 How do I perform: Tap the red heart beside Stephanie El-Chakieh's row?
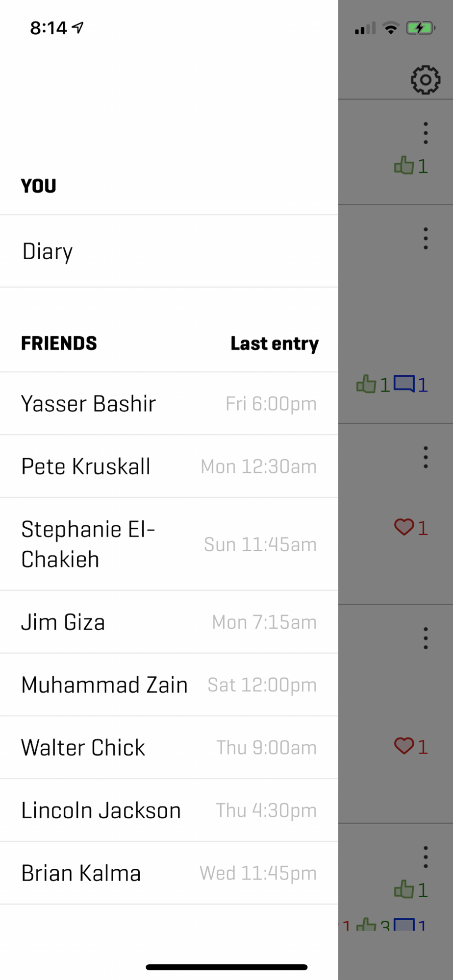404,527
